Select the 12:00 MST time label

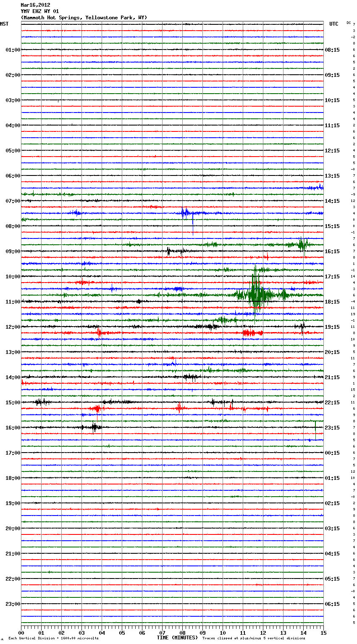pos(13,327)
